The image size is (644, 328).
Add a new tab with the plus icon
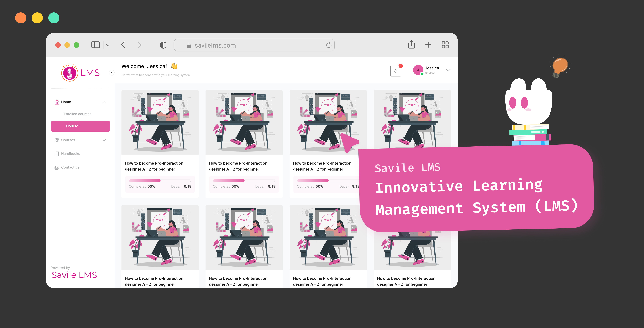pos(428,45)
